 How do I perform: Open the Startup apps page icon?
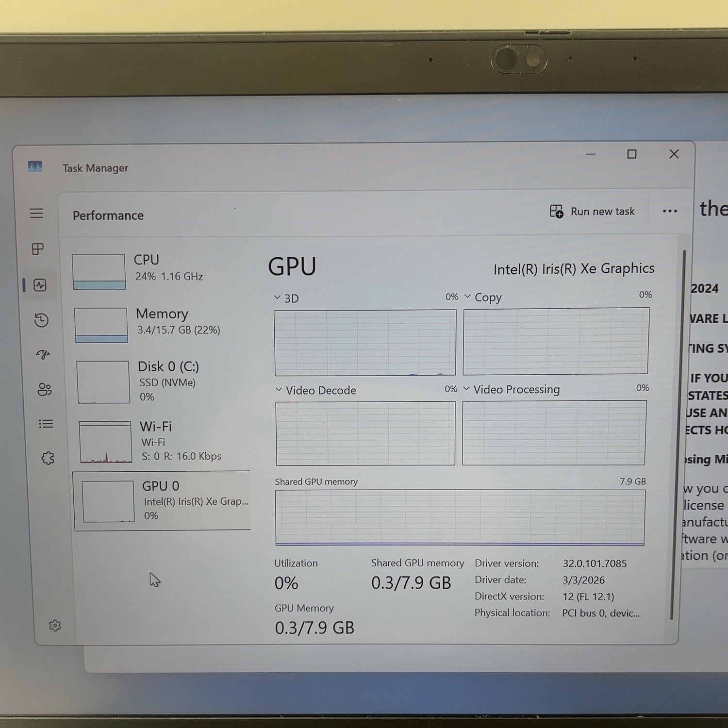43,354
